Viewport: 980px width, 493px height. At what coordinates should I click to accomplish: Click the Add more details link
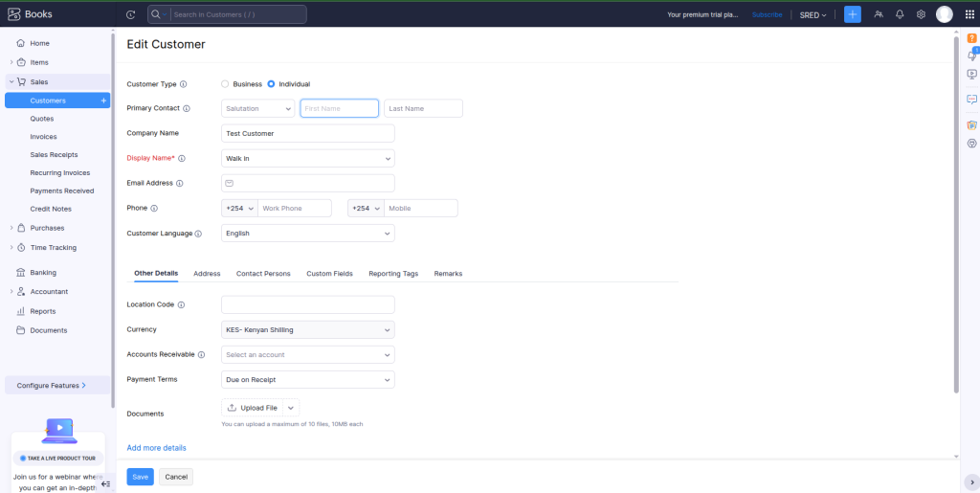[x=156, y=448]
